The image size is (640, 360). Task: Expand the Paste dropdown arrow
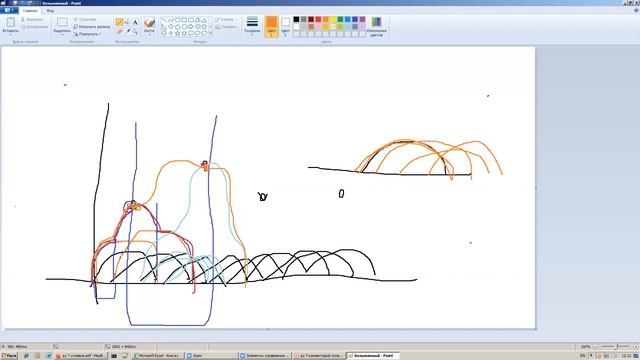pyautogui.click(x=11, y=34)
